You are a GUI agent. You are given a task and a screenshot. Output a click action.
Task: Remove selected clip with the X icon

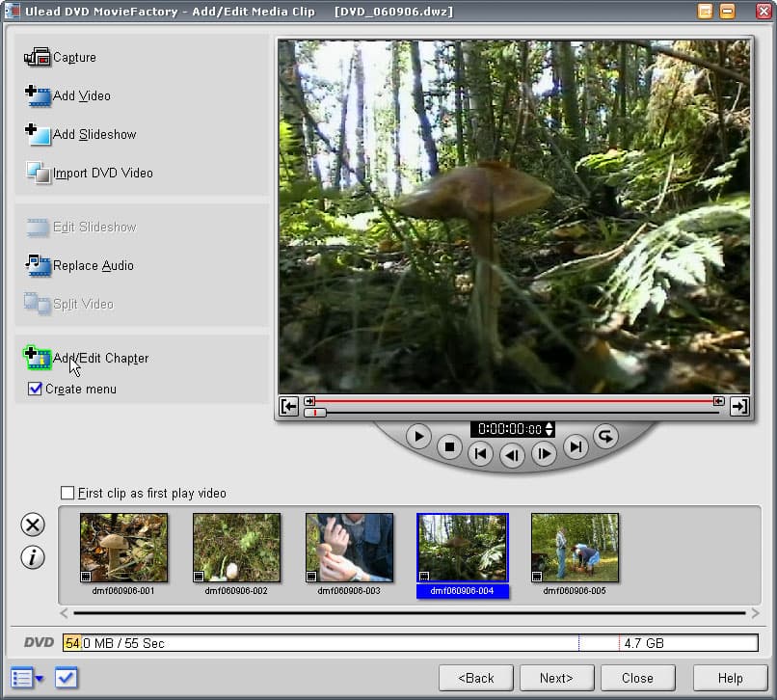[x=33, y=525]
